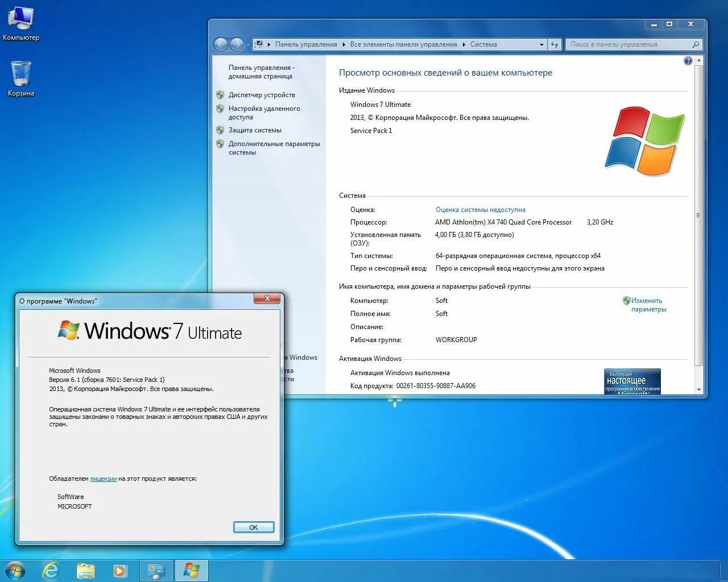Refresh the control panel page
728x582 pixels.
[x=555, y=44]
